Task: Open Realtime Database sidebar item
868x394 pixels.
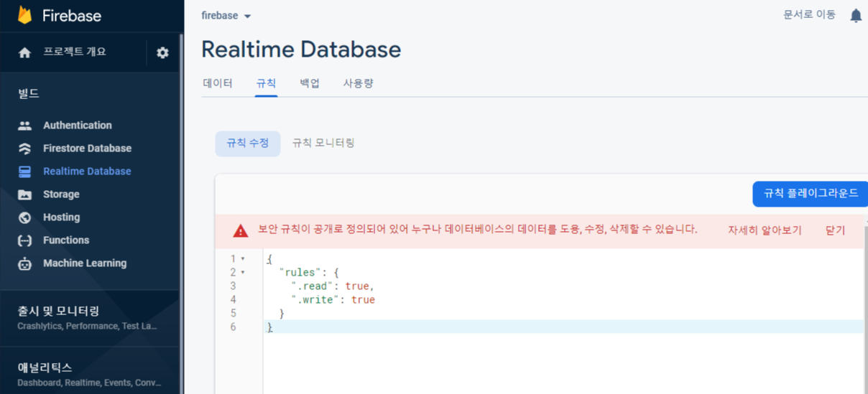Action: [87, 172]
